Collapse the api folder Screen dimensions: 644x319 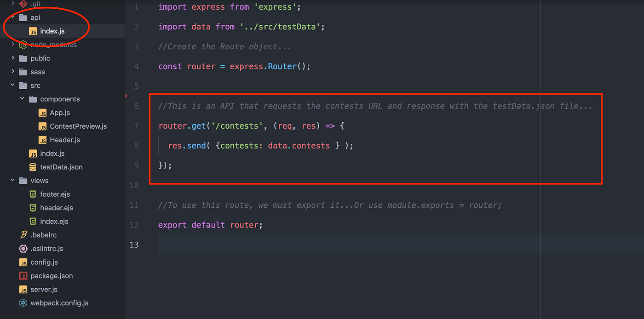pos(12,17)
